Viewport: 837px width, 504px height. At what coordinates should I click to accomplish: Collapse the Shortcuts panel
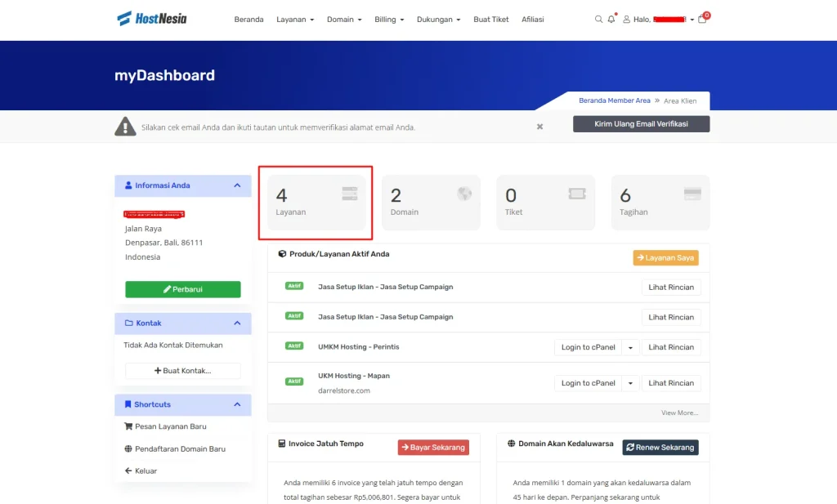[237, 404]
